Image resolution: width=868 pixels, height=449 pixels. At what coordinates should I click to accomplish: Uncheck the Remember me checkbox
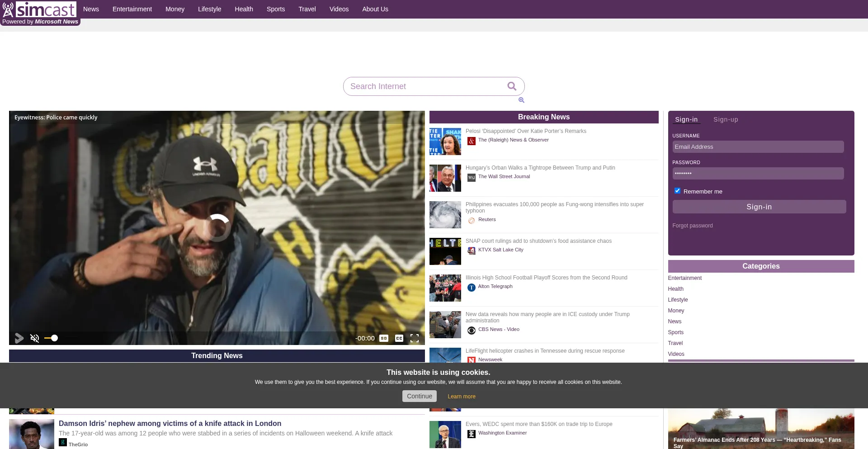pyautogui.click(x=677, y=191)
